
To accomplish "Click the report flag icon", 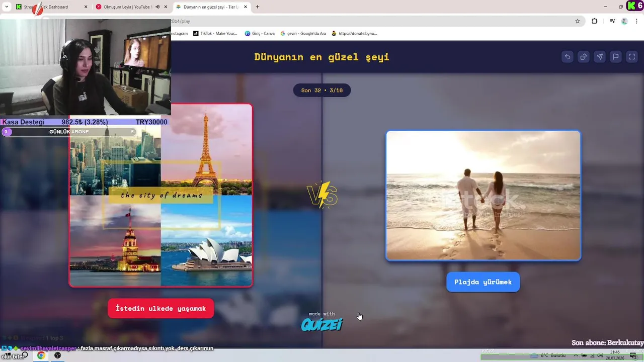I will [616, 57].
